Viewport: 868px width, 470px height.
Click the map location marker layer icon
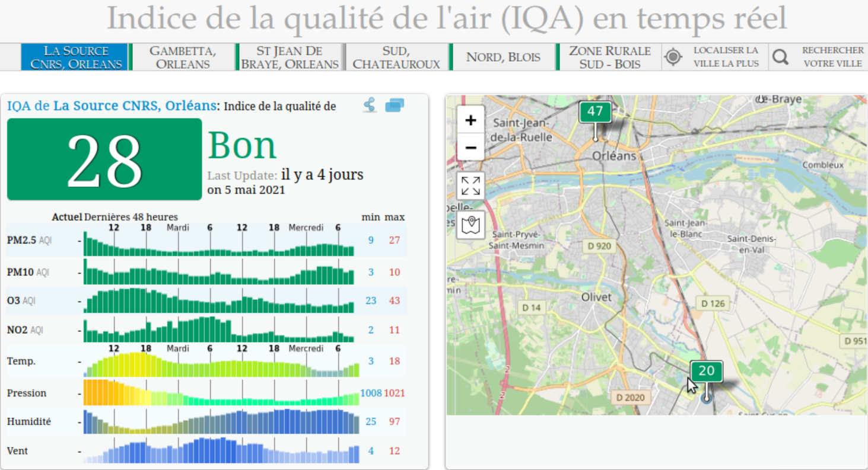click(470, 225)
